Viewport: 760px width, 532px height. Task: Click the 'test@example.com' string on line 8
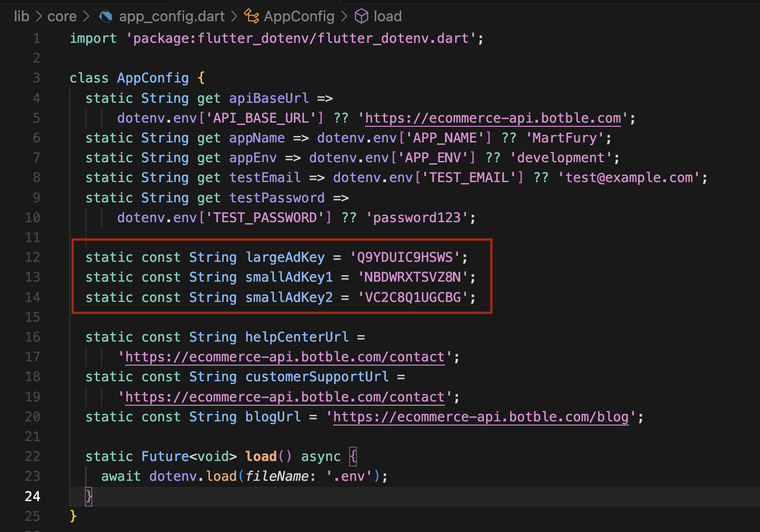629,177
